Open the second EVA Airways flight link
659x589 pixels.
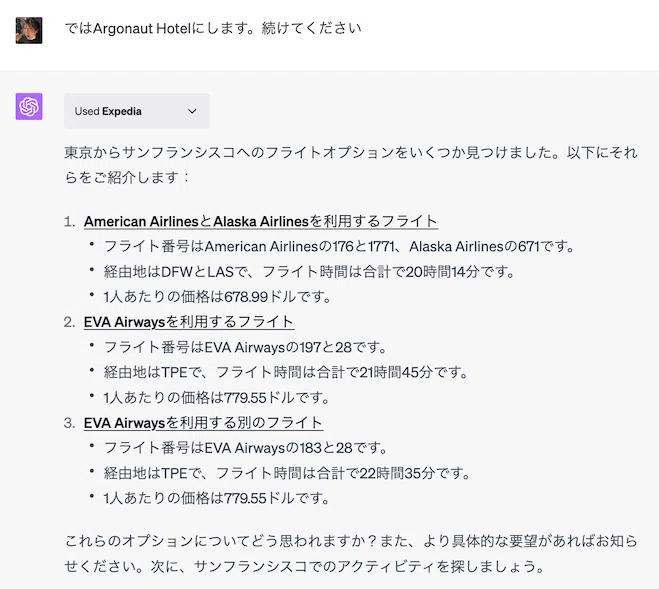(189, 322)
